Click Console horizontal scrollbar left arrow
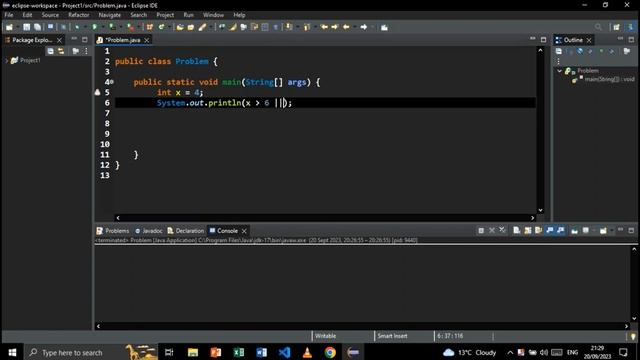The width and height of the screenshot is (640, 360). 98,326
